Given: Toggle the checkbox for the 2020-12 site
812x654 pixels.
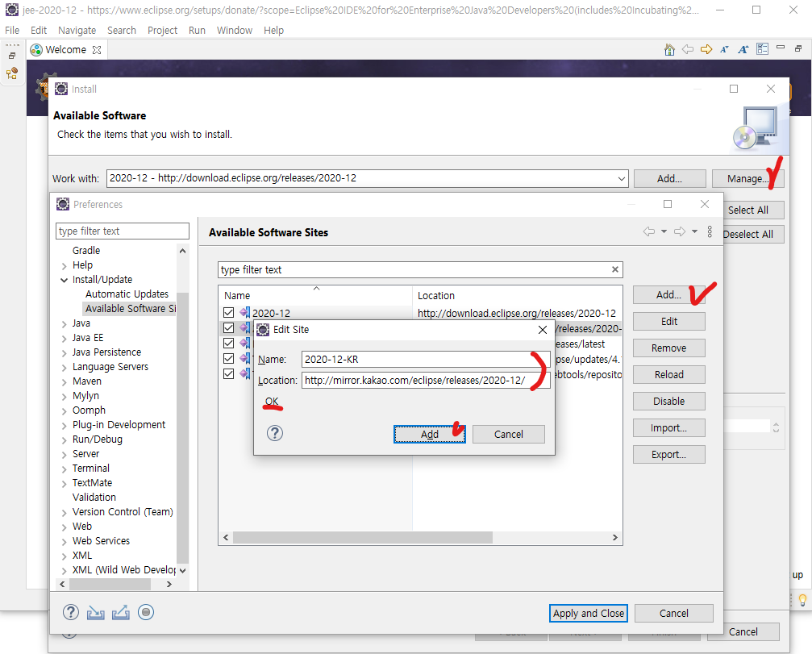Looking at the screenshot, I should [x=228, y=313].
